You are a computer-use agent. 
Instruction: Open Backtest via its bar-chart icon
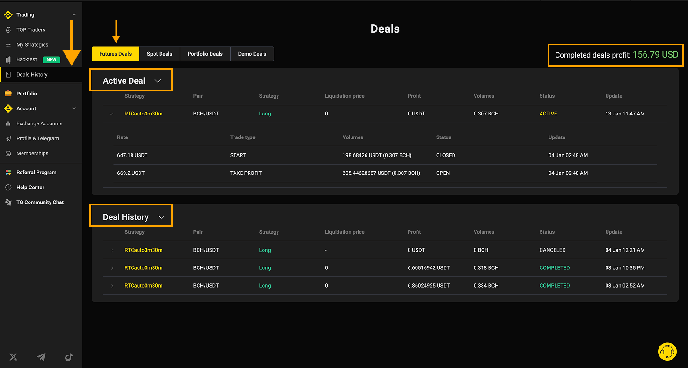point(8,60)
